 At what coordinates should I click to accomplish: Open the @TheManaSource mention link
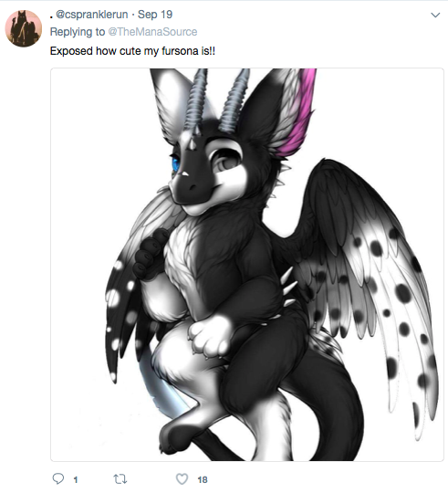(x=152, y=32)
